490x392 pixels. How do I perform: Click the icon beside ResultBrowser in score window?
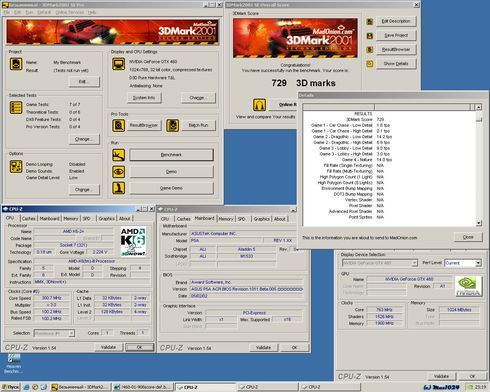click(x=370, y=50)
